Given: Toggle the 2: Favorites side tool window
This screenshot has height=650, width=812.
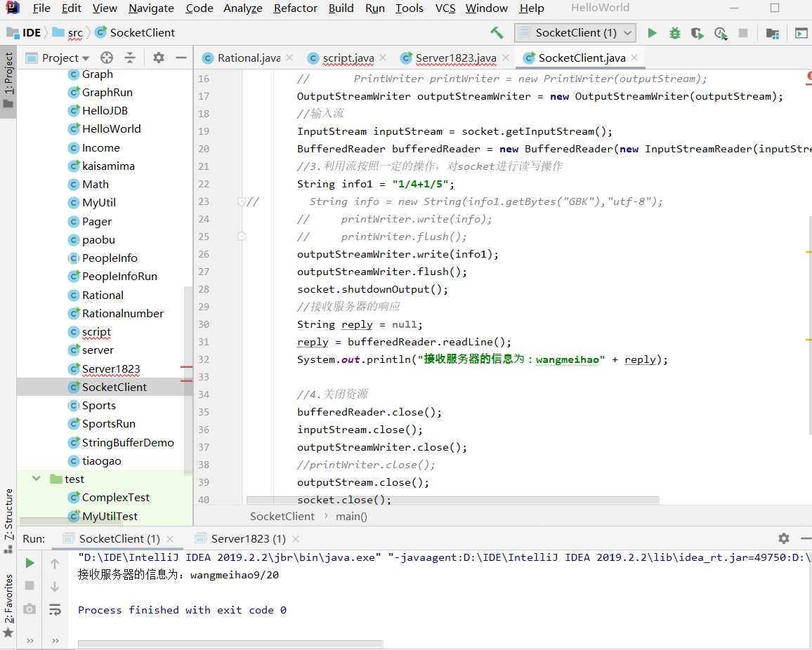Looking at the screenshot, I should click(8, 606).
